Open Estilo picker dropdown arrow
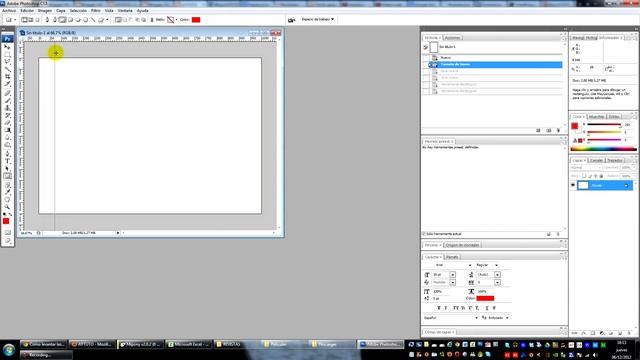This screenshot has height=360, width=640. (176, 20)
